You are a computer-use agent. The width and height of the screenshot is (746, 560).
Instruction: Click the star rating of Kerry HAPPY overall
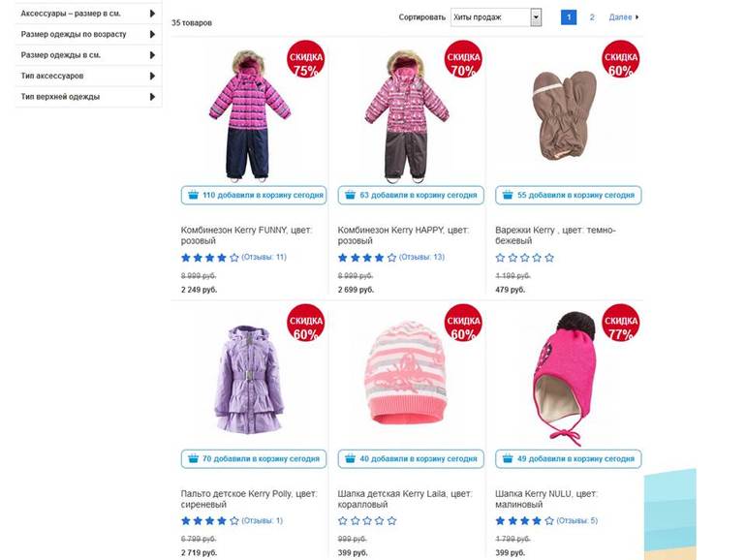(x=367, y=258)
